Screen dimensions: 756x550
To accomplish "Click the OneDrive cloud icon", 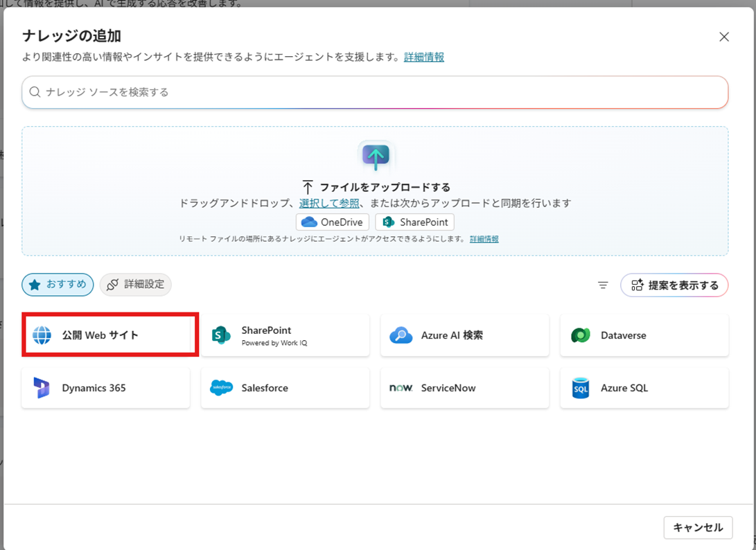I will 309,222.
